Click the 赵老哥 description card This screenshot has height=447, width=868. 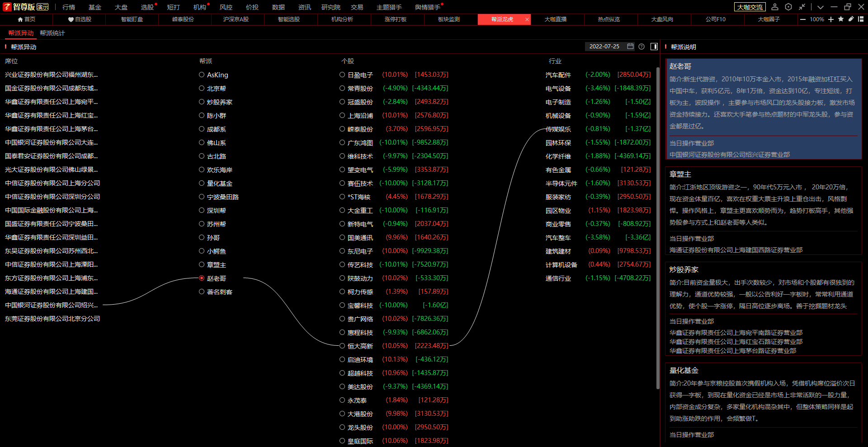[x=764, y=109]
